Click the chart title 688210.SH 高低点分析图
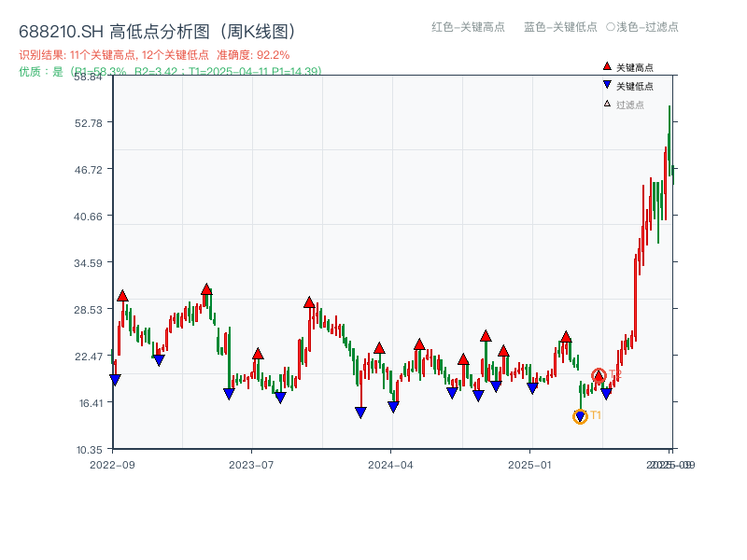 click(157, 32)
